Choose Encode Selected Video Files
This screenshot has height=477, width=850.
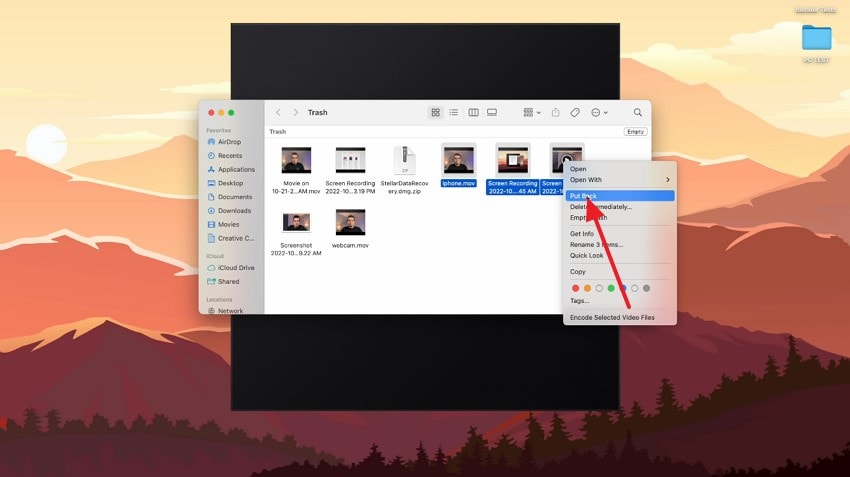click(x=620, y=318)
